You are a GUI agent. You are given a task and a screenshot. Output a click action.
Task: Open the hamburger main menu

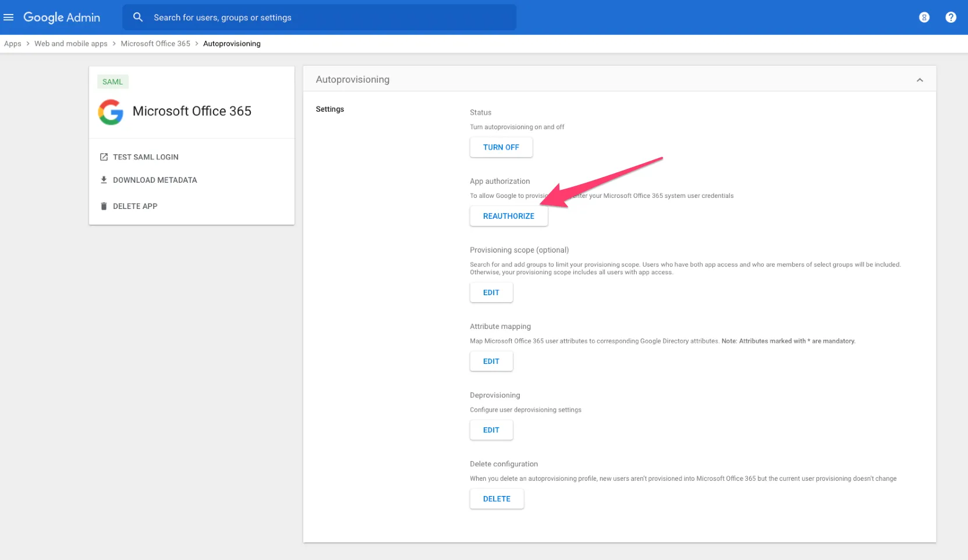9,17
